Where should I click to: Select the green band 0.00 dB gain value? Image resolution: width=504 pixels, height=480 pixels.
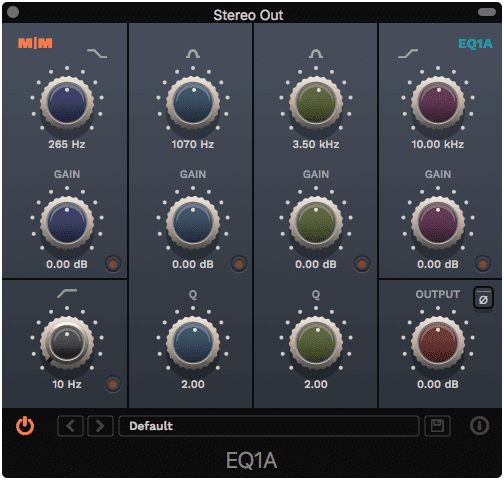click(x=316, y=264)
